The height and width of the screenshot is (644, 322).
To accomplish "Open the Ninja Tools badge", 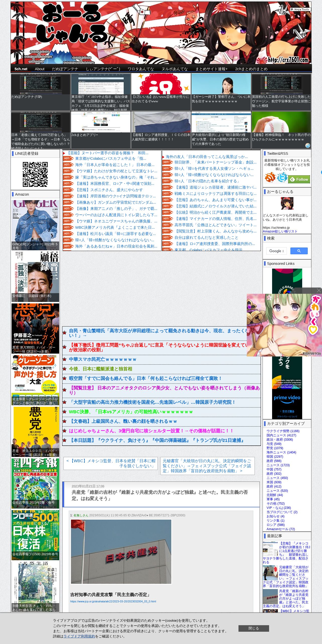I will pyautogui.click(x=300, y=9).
